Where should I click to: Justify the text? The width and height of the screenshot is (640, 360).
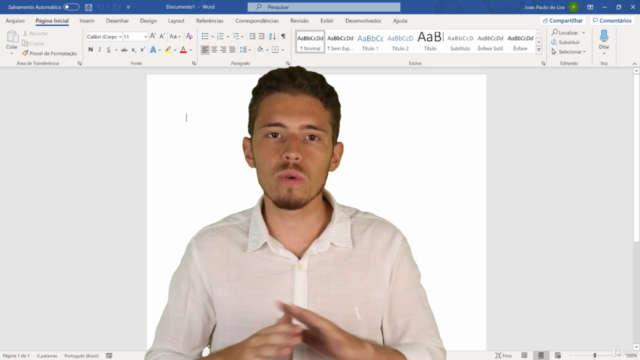(232, 50)
